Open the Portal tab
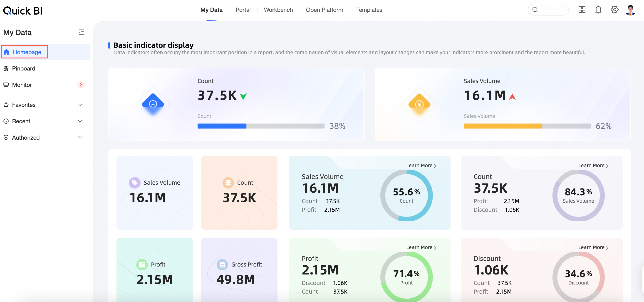Viewport: 644px width, 302px height. [x=243, y=10]
